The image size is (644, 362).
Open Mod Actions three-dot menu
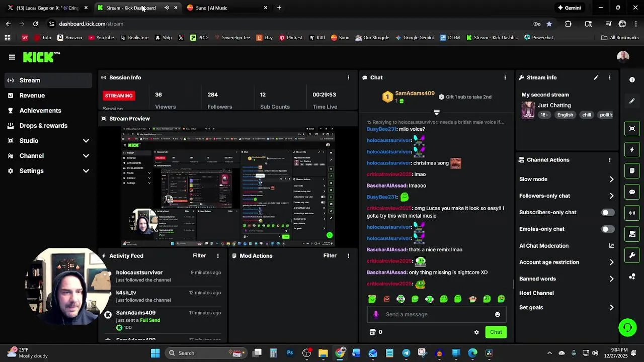(x=348, y=256)
